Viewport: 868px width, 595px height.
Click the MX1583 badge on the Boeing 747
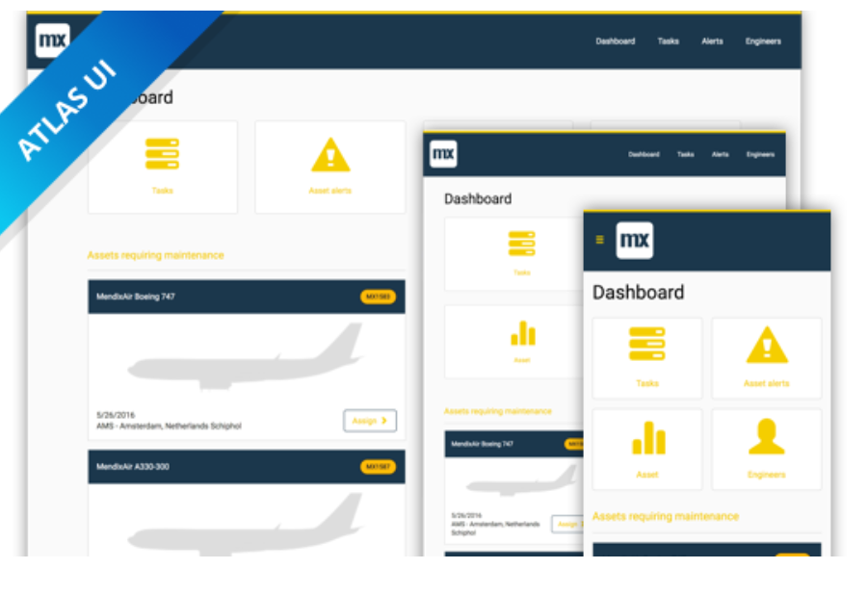coord(377,297)
